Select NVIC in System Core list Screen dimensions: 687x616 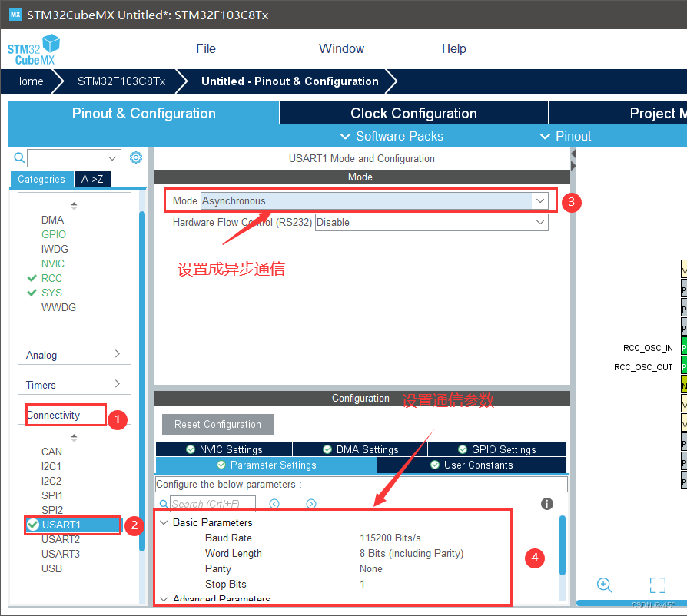[52, 263]
